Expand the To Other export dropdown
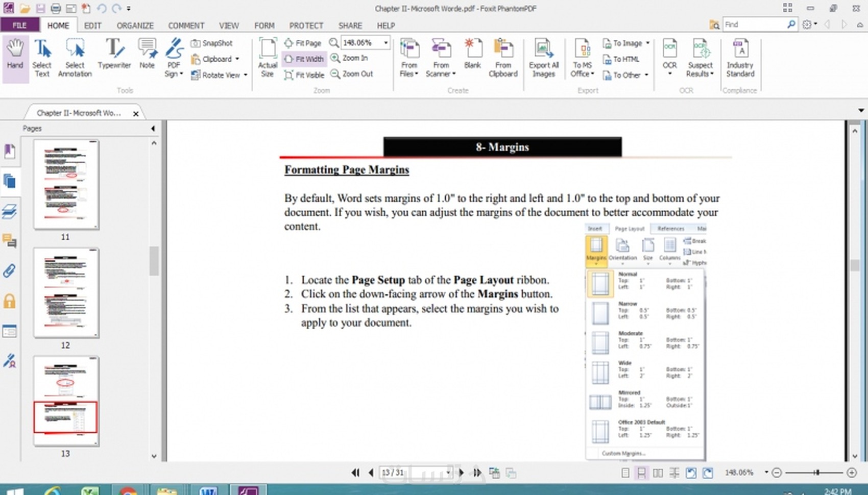868x495 pixels. 646,75
